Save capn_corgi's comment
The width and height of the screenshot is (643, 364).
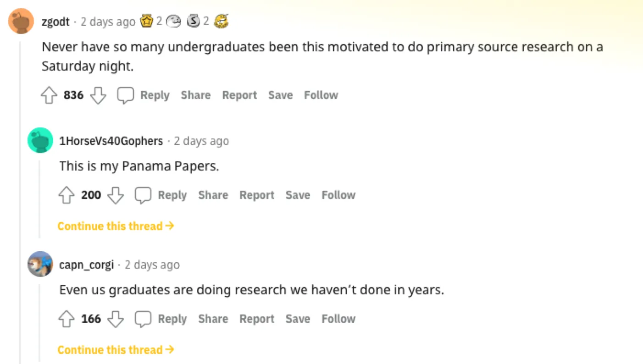[298, 319]
